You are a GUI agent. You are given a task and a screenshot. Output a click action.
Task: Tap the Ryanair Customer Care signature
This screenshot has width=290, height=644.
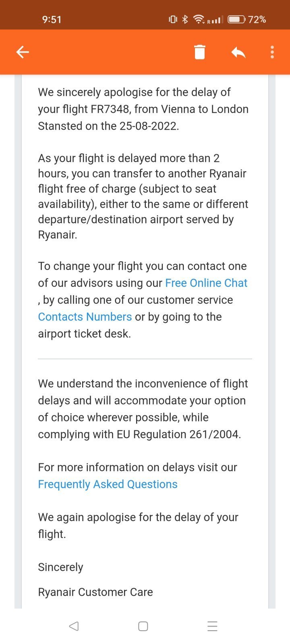(95, 592)
